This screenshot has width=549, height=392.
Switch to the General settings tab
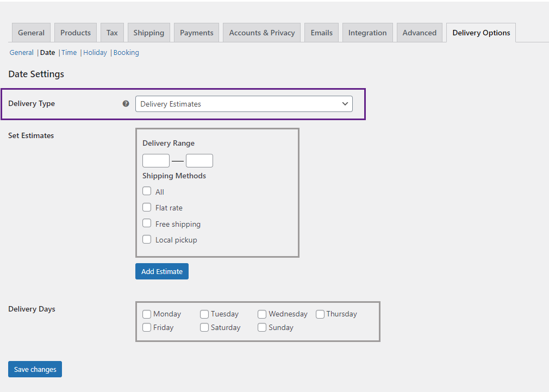pyautogui.click(x=31, y=33)
